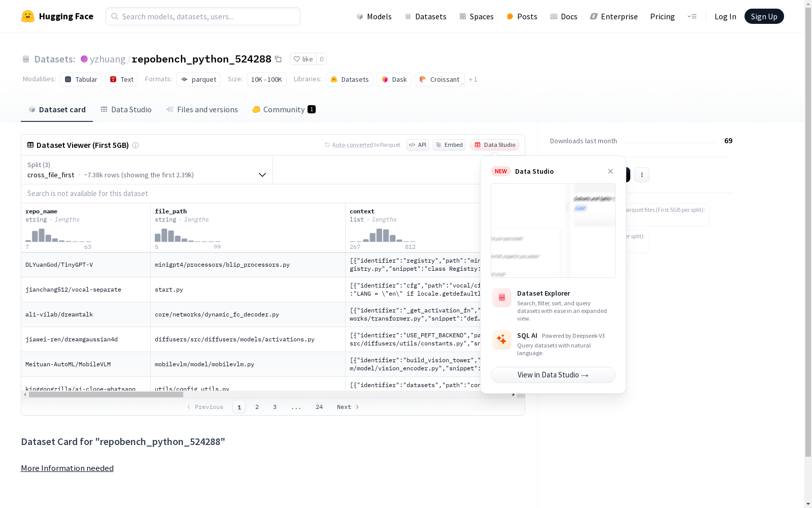
Task: Select the Tabular modality tag
Action: click(x=81, y=79)
